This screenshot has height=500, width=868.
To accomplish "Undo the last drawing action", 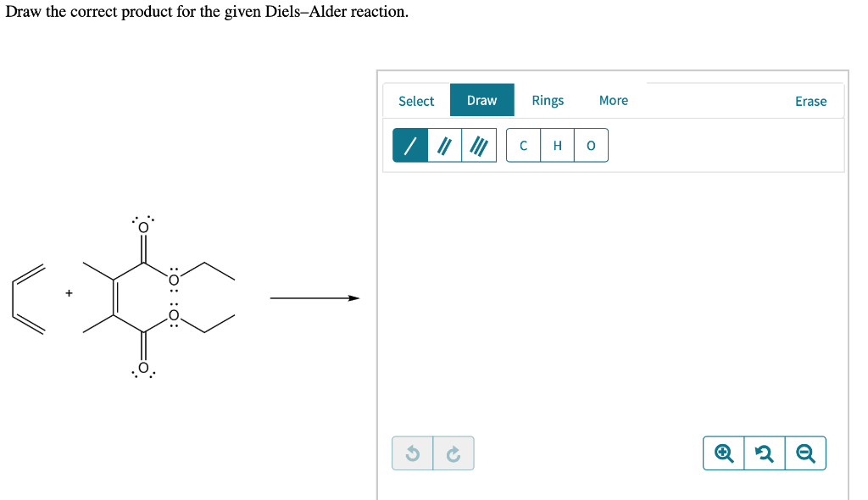I will click(413, 453).
